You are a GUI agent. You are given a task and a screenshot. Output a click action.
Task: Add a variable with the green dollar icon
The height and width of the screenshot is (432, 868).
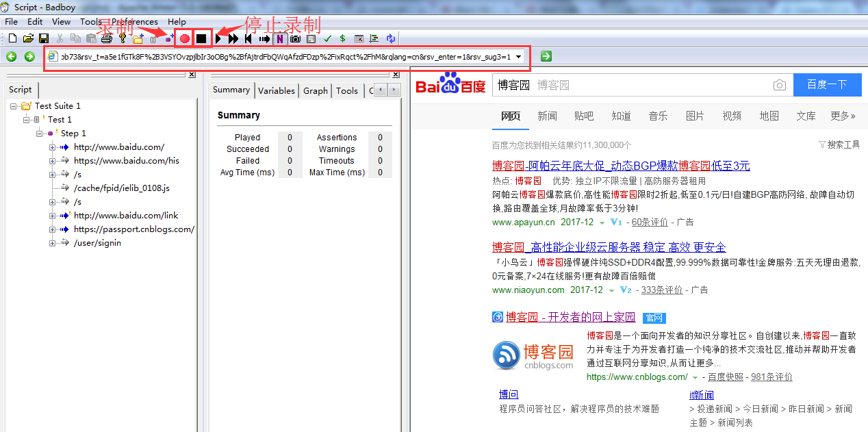coord(342,38)
